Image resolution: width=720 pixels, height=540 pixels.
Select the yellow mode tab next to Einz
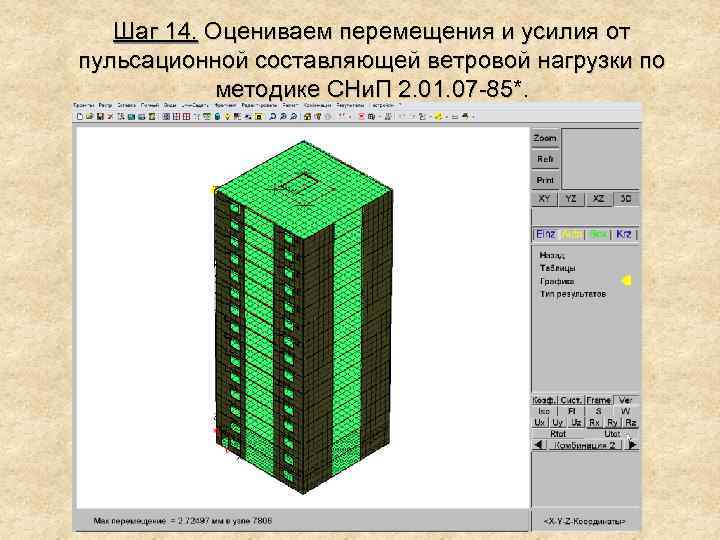[572, 235]
